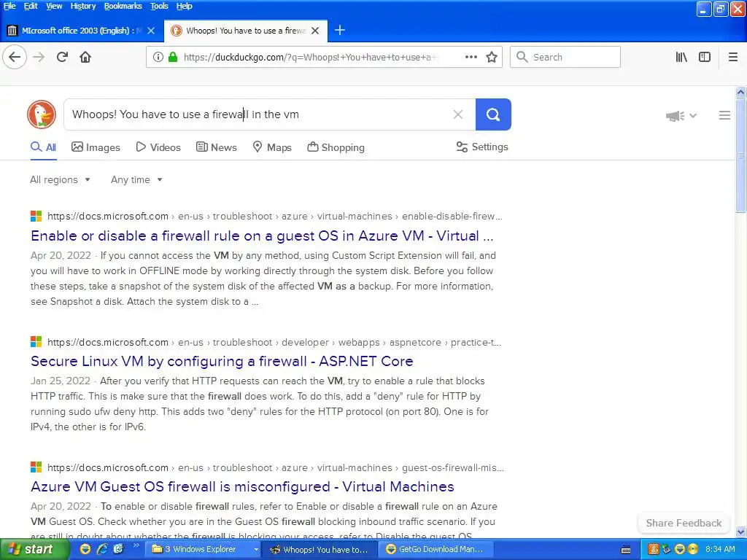Switch to Shopping results
Screen dimensions: 747x560
coord(336,147)
